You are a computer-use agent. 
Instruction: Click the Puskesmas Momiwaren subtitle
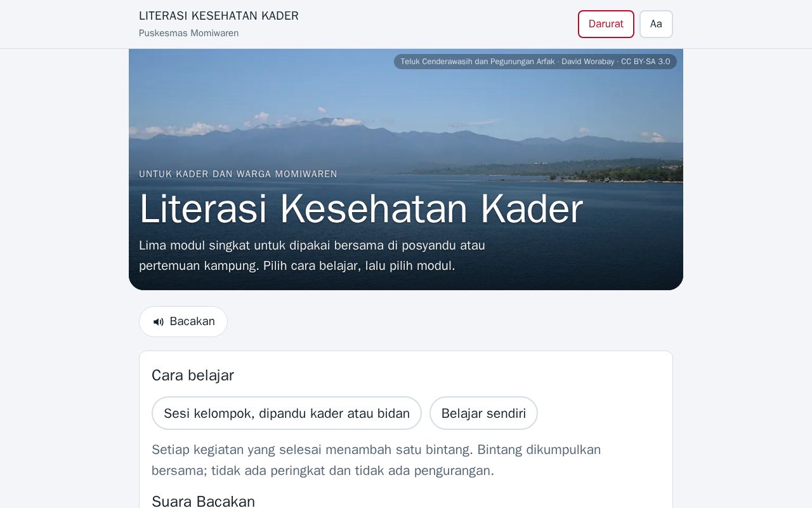point(189,33)
